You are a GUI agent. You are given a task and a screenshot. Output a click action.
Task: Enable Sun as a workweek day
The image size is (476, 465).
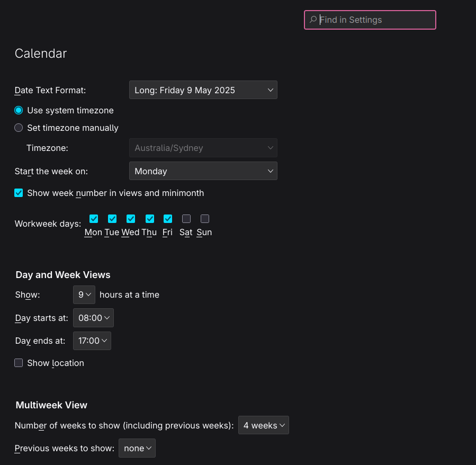[x=205, y=219]
